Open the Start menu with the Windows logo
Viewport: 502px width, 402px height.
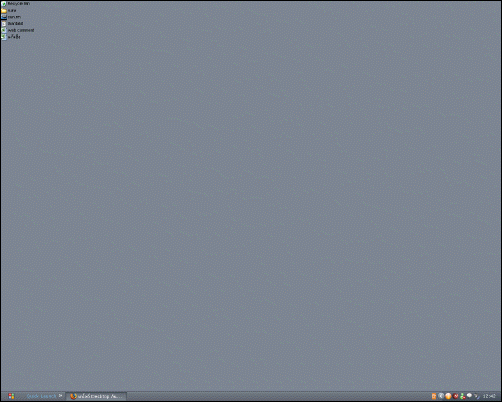tap(11, 396)
